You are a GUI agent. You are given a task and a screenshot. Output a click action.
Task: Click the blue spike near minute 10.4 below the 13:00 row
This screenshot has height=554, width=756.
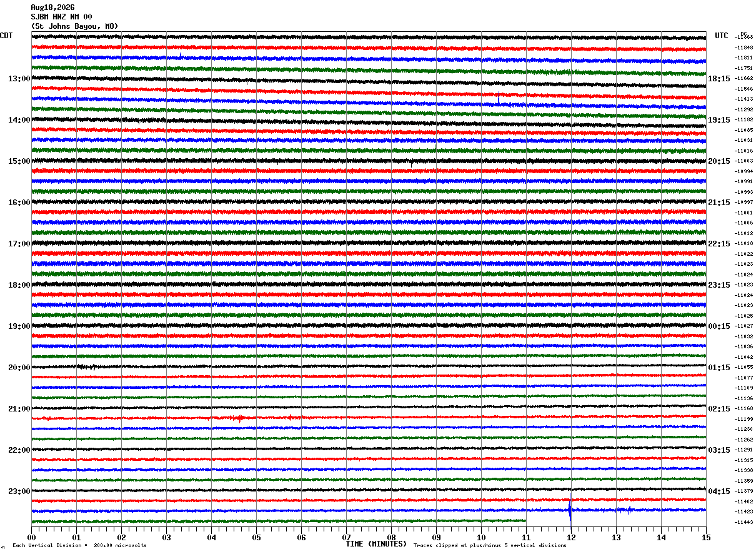[499, 99]
